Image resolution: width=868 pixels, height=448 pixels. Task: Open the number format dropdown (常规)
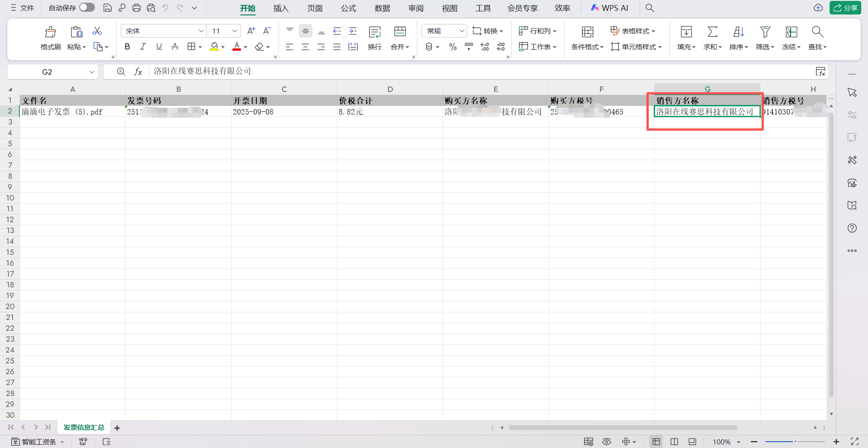(462, 31)
